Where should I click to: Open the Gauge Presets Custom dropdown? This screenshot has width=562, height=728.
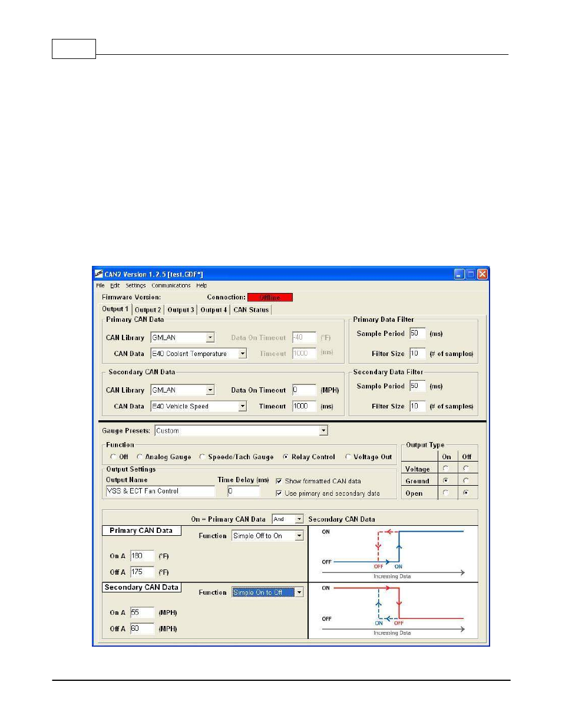click(323, 431)
